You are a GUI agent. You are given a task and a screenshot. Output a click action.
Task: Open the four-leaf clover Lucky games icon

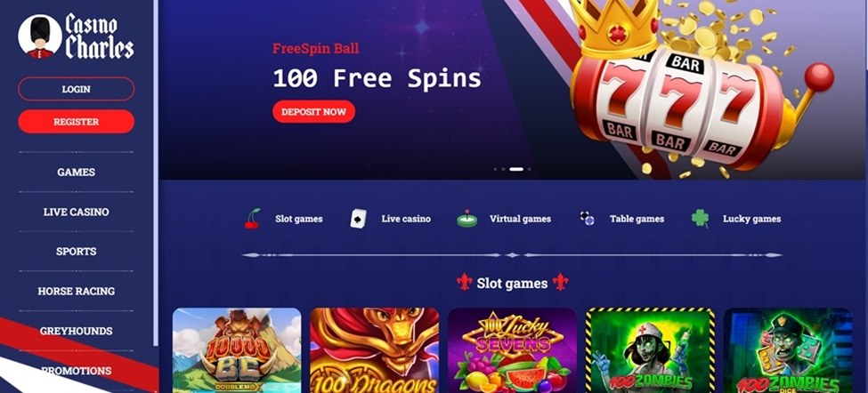700,218
